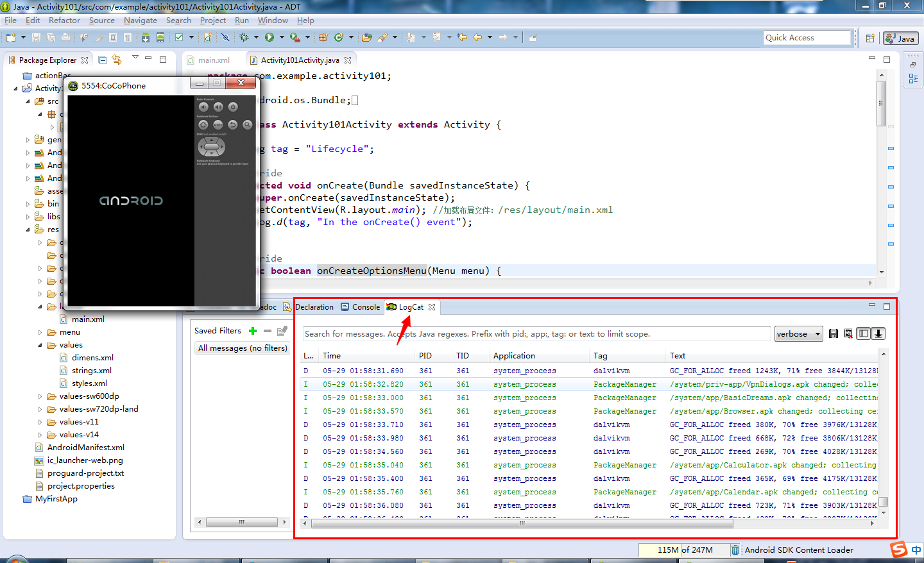The image size is (924, 563).
Task: Click the emulator search button
Action: tap(247, 124)
